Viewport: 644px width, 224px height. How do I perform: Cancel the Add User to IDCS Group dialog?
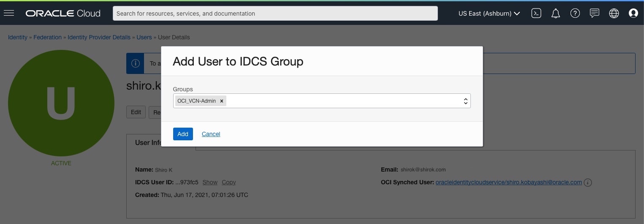(211, 134)
